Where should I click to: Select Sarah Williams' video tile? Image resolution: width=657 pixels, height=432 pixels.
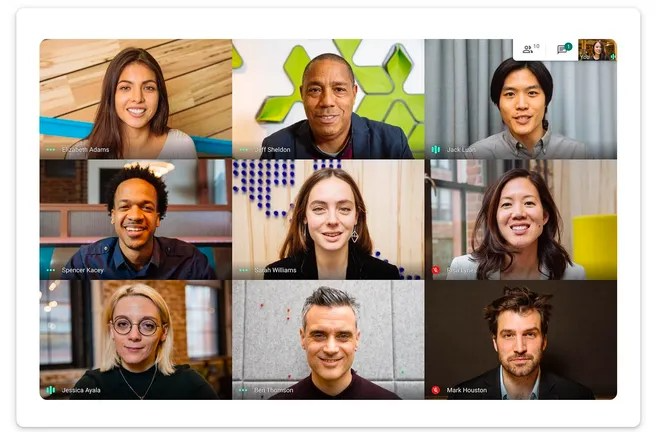coord(328,220)
